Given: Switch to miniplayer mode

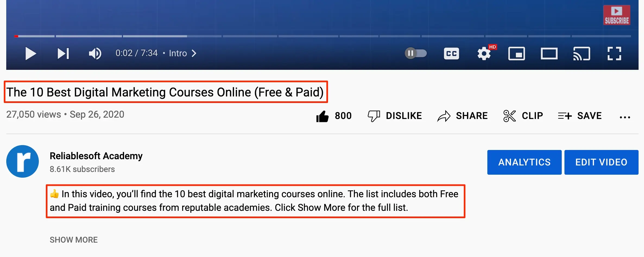Looking at the screenshot, I should (516, 54).
